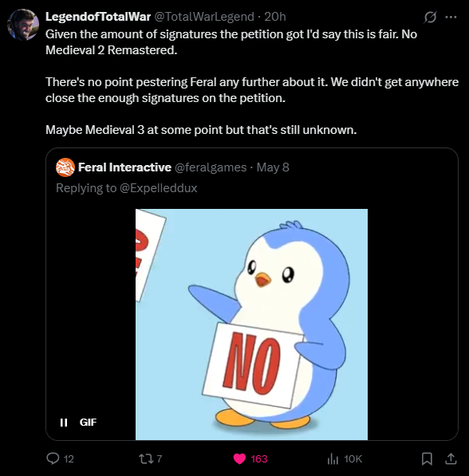This screenshot has height=476, width=469.
Task: Open the three-dot more options menu
Action: click(451, 18)
